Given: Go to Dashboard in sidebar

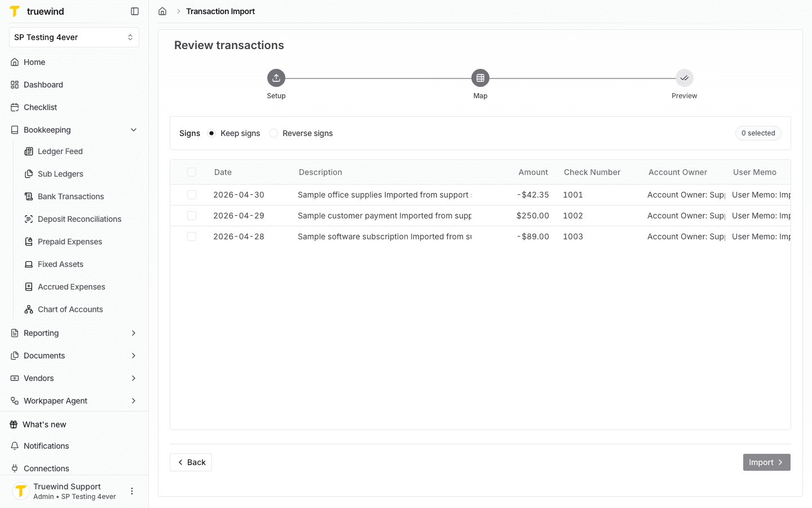Looking at the screenshot, I should pos(74,85).
